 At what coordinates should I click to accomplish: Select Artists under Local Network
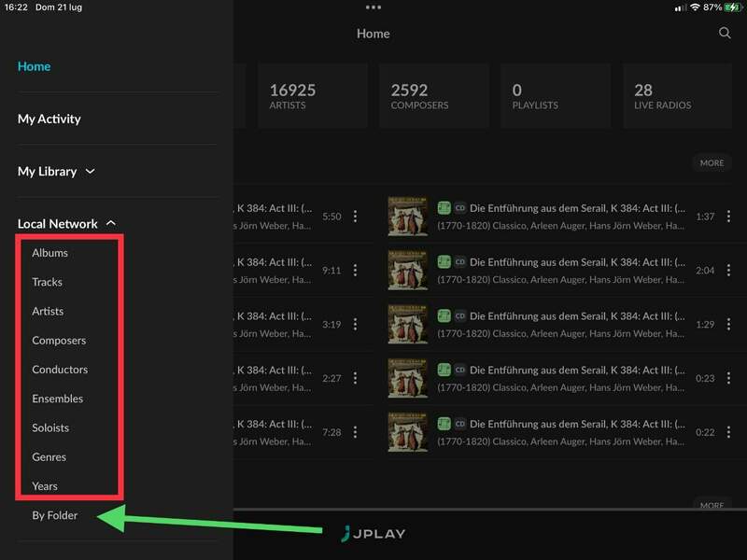point(48,311)
